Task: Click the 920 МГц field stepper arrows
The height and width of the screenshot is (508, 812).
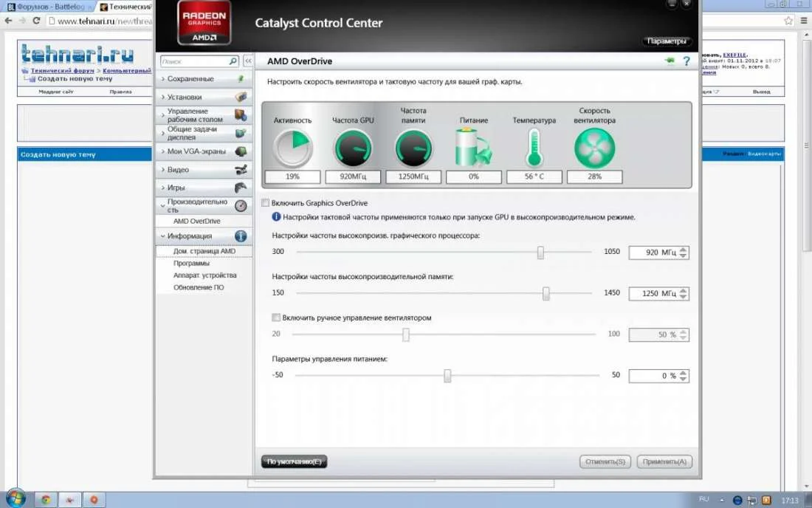Action: pyautogui.click(x=684, y=253)
